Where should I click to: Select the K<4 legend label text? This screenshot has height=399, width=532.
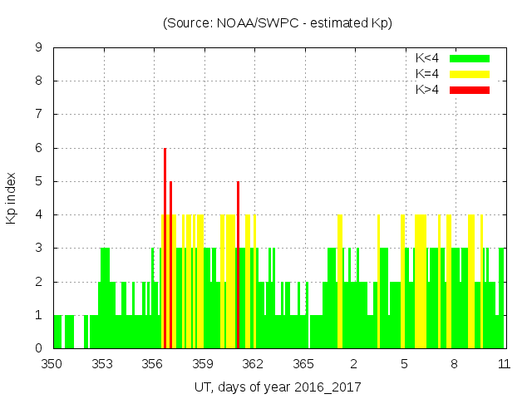click(x=429, y=58)
